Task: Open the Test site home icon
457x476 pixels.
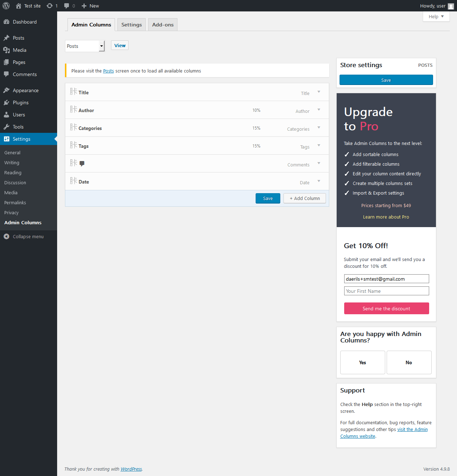Action: [x=19, y=6]
